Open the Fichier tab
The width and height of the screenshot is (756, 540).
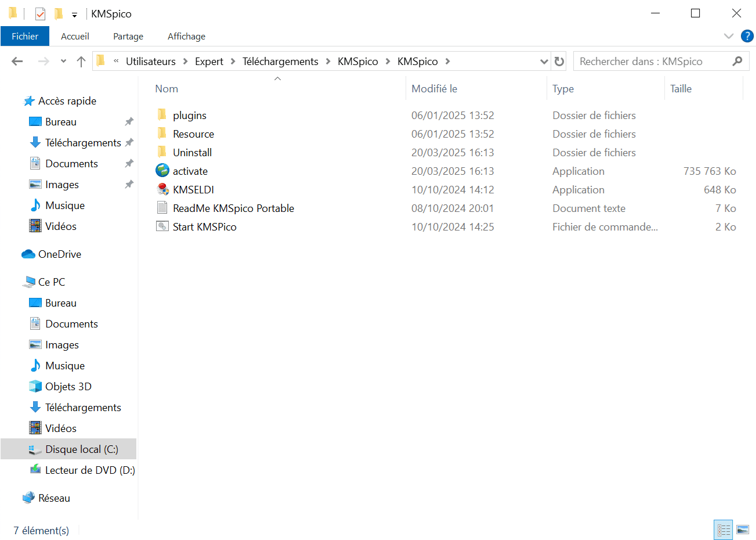point(25,36)
